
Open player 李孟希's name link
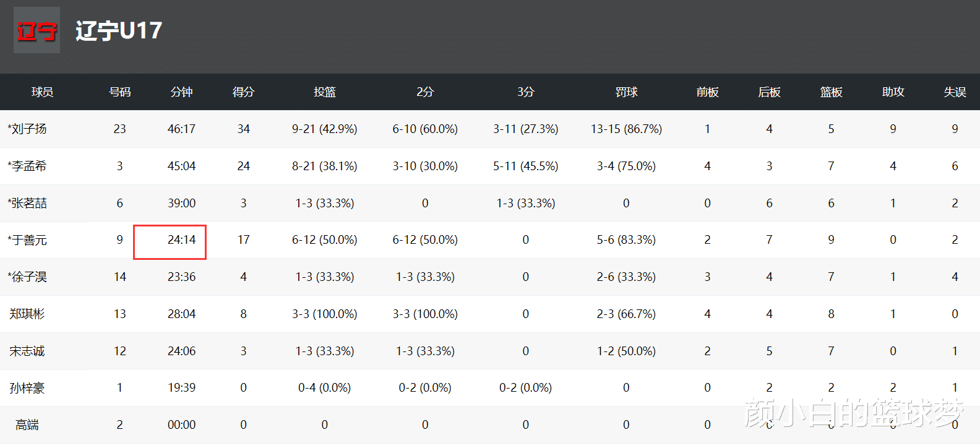coord(27,166)
